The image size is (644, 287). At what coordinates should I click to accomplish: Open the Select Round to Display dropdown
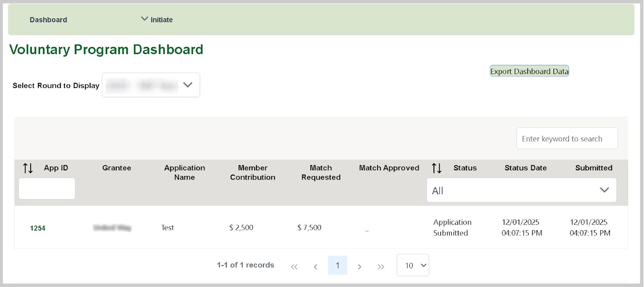click(151, 85)
